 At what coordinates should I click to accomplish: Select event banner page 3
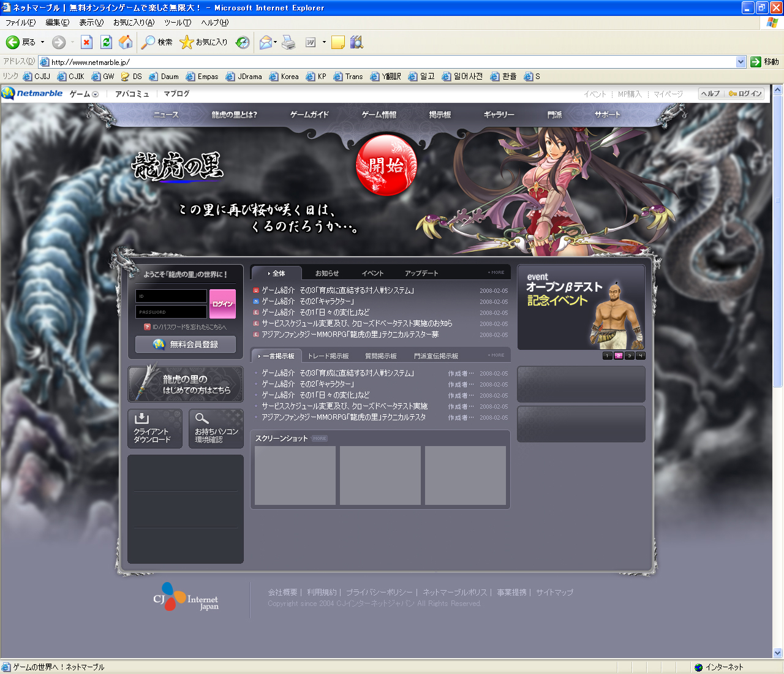tap(630, 355)
